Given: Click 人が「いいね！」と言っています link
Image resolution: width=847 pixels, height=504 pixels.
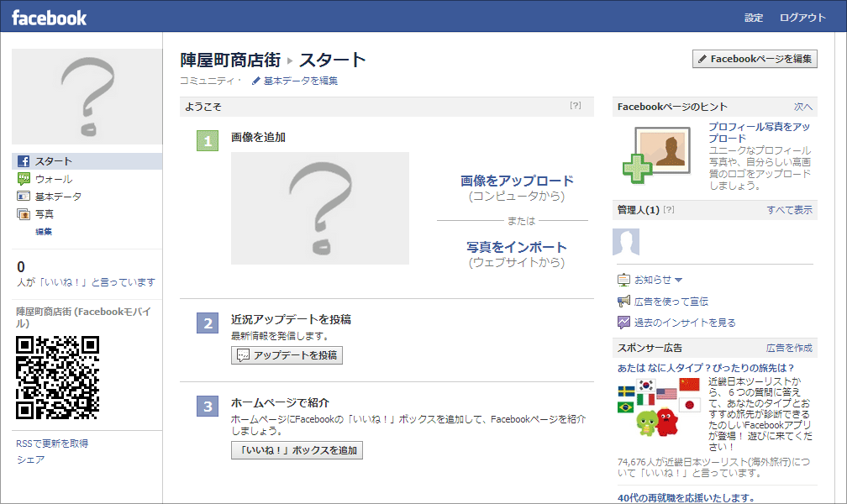Looking at the screenshot, I should point(86,282).
